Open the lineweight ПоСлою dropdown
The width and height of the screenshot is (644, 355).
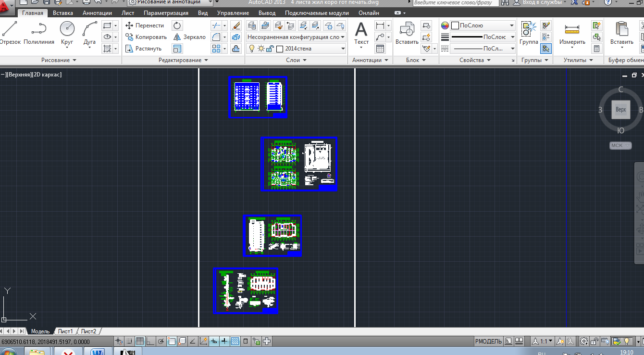(483, 37)
